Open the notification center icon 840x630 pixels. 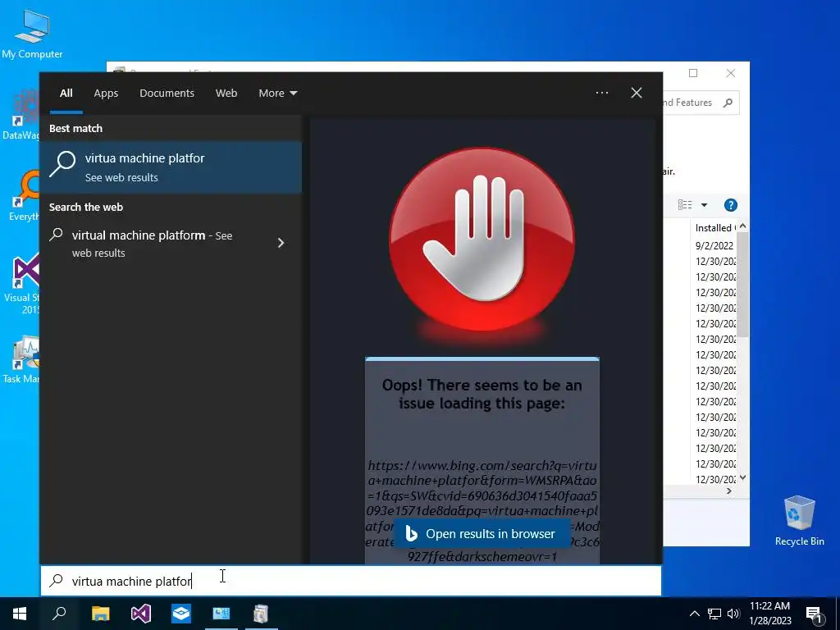click(x=814, y=614)
